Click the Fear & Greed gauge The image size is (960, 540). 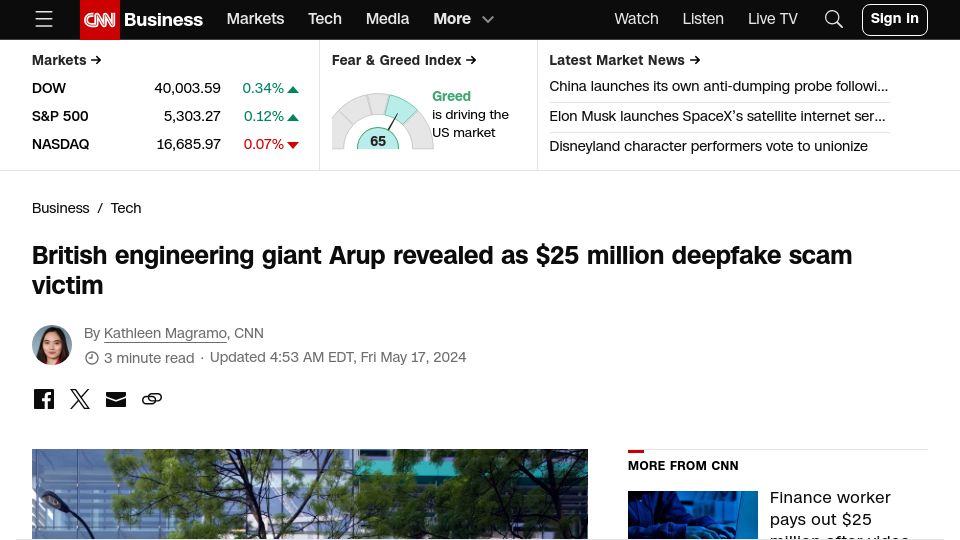tap(382, 121)
